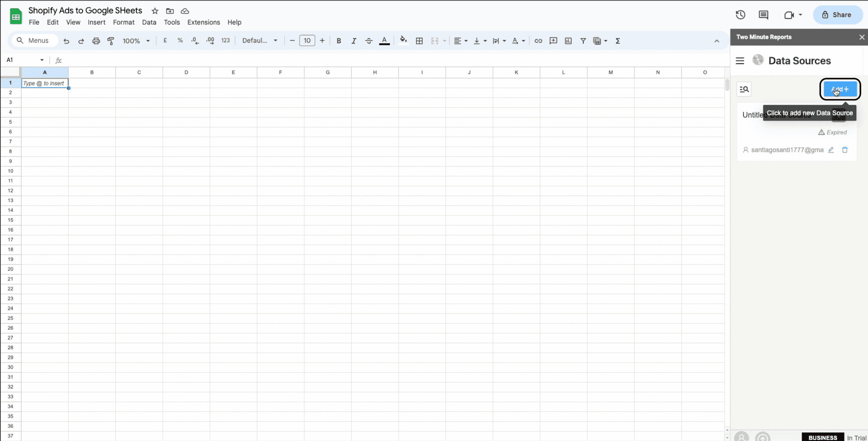This screenshot has width=868, height=441.
Task: Open the Default font dropdown
Action: [260, 41]
